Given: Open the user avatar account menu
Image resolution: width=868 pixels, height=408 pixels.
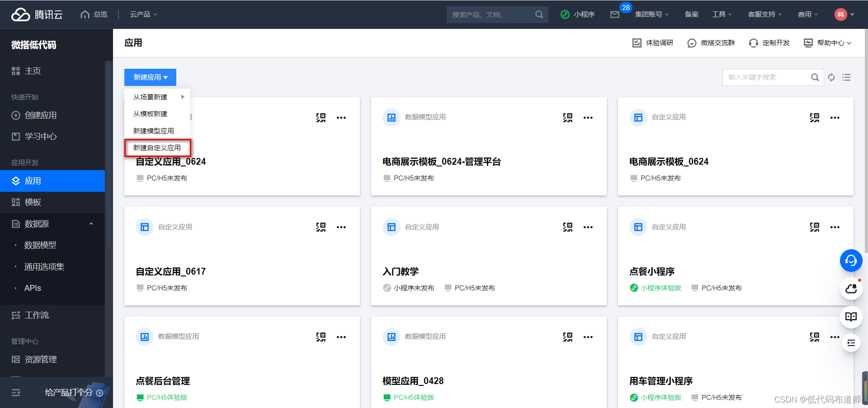Looking at the screenshot, I should click(844, 14).
